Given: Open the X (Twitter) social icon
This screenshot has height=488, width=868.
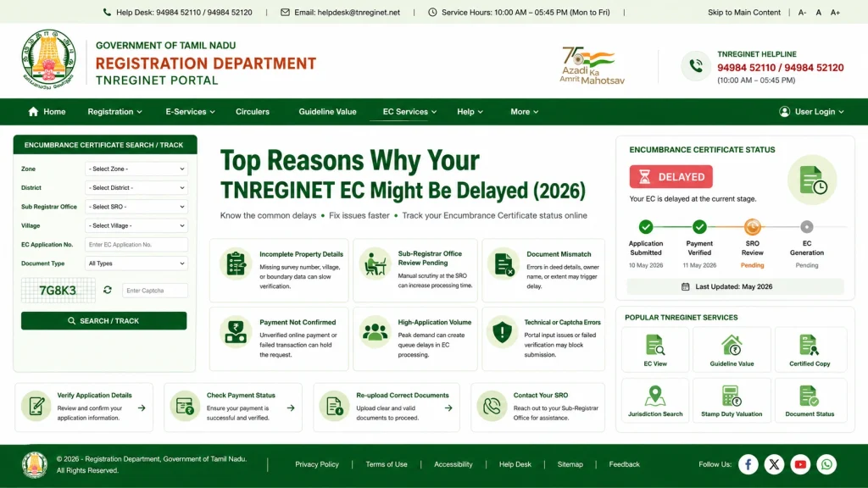Looking at the screenshot, I should tap(774, 464).
